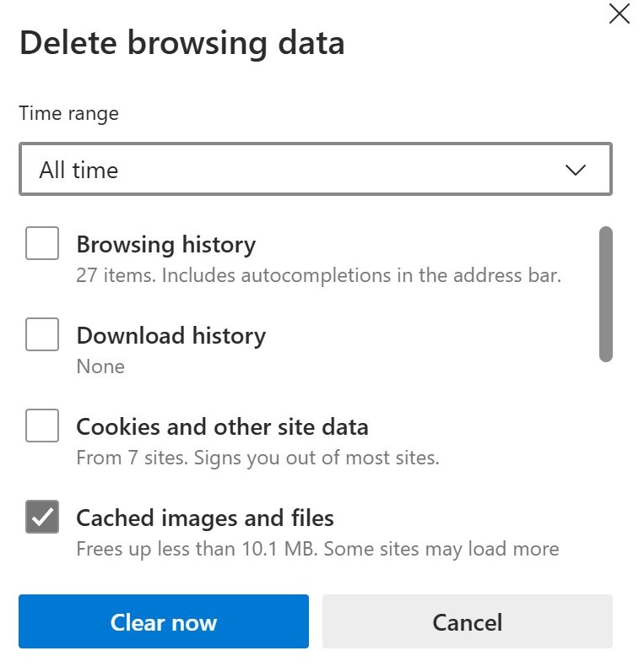Select the Download history label text
644x667 pixels.
(x=170, y=336)
